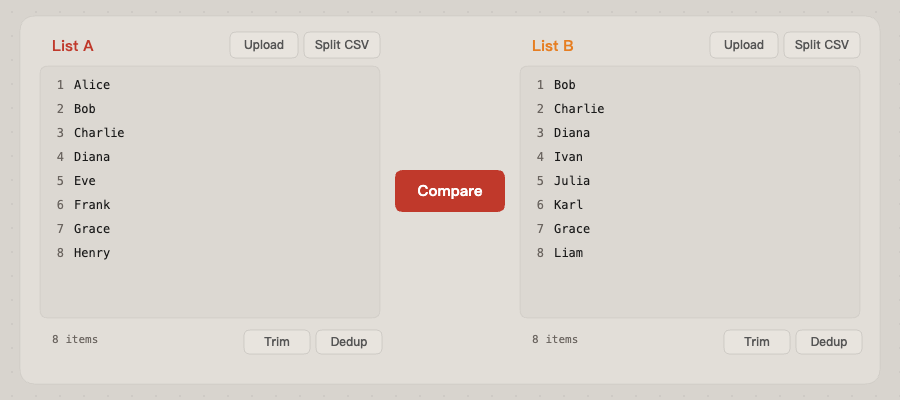The image size is (900, 400).
Task: Upload a file for List A
Action: pyautogui.click(x=264, y=45)
